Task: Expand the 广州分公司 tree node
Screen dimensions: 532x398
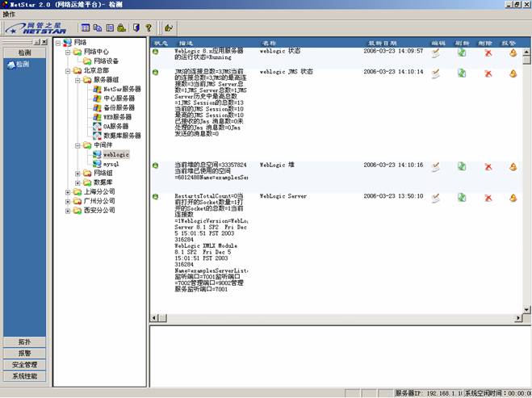Action: [68, 202]
